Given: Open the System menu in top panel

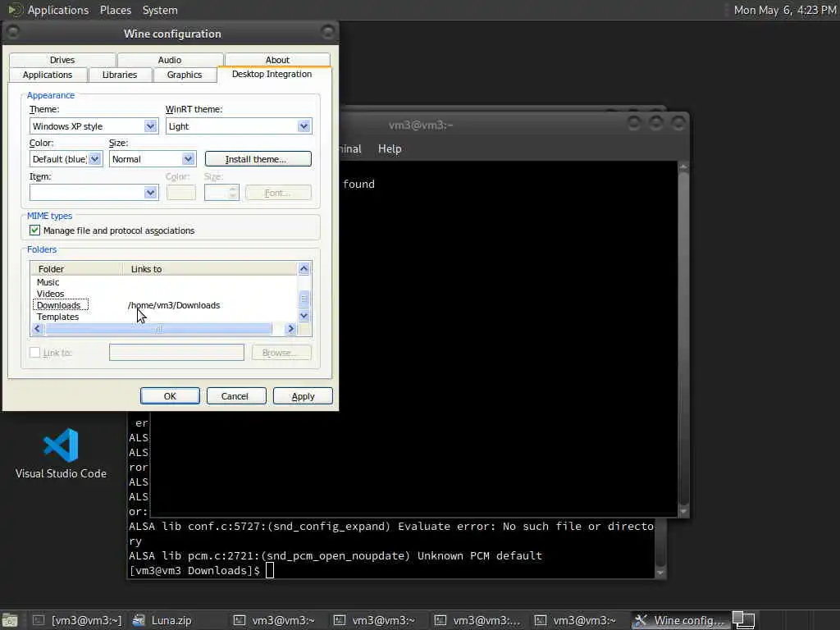Looking at the screenshot, I should pyautogui.click(x=160, y=10).
